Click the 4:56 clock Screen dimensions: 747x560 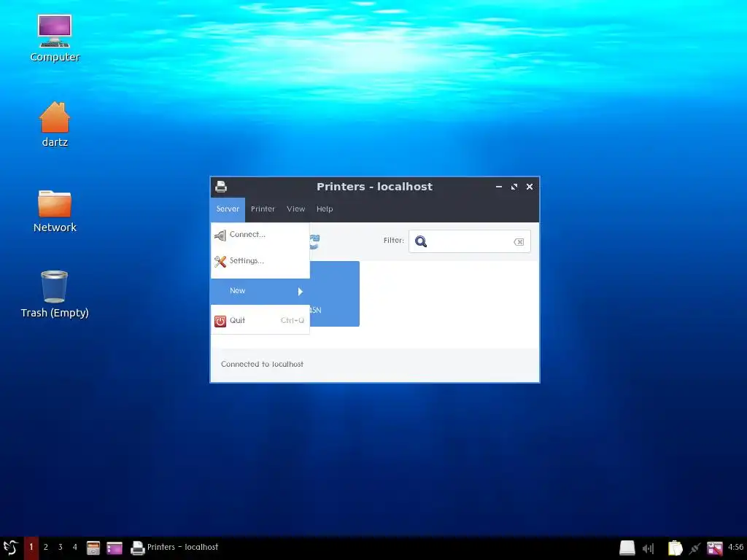pyautogui.click(x=735, y=547)
